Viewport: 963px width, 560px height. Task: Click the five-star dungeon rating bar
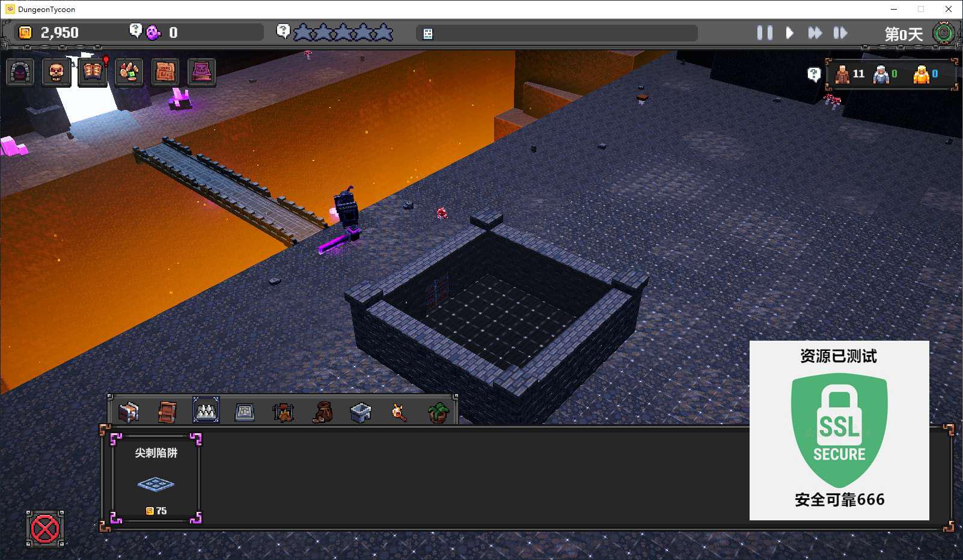tap(343, 32)
